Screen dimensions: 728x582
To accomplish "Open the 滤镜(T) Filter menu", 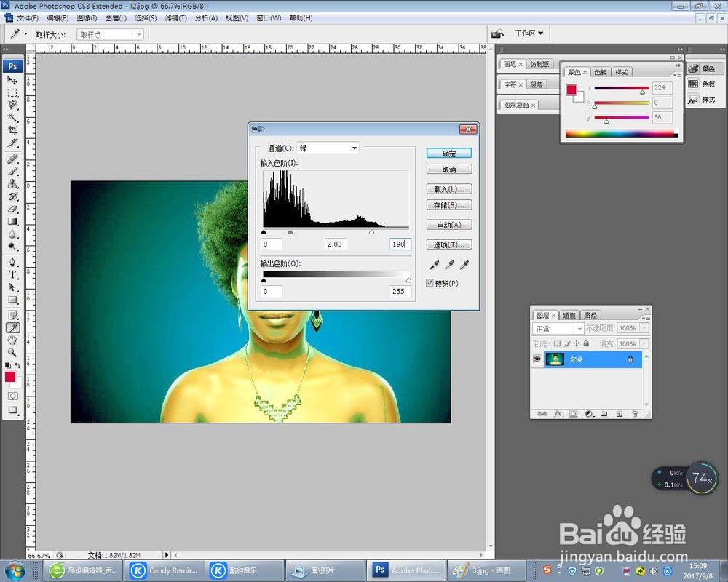I will [176, 18].
